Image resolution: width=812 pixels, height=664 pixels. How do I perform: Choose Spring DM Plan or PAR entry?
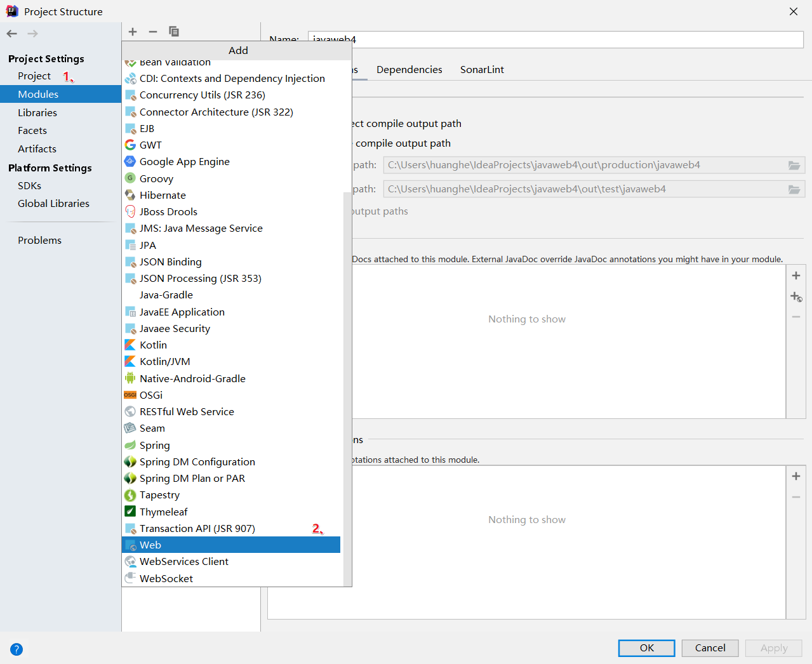click(x=231, y=478)
